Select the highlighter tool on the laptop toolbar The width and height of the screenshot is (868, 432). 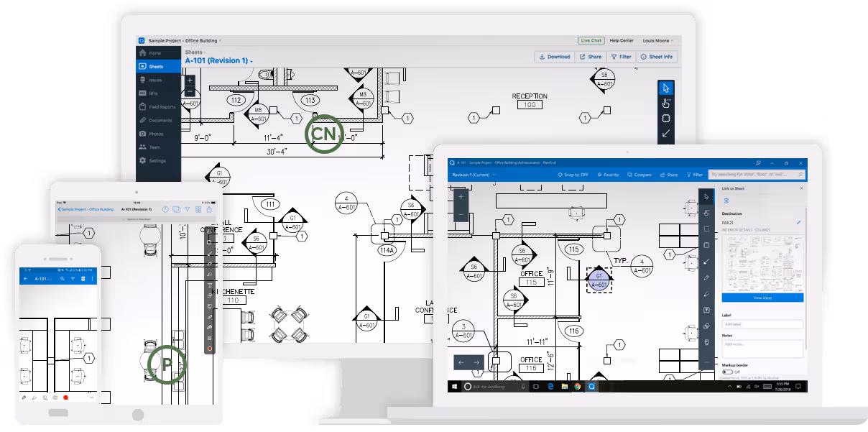click(706, 294)
